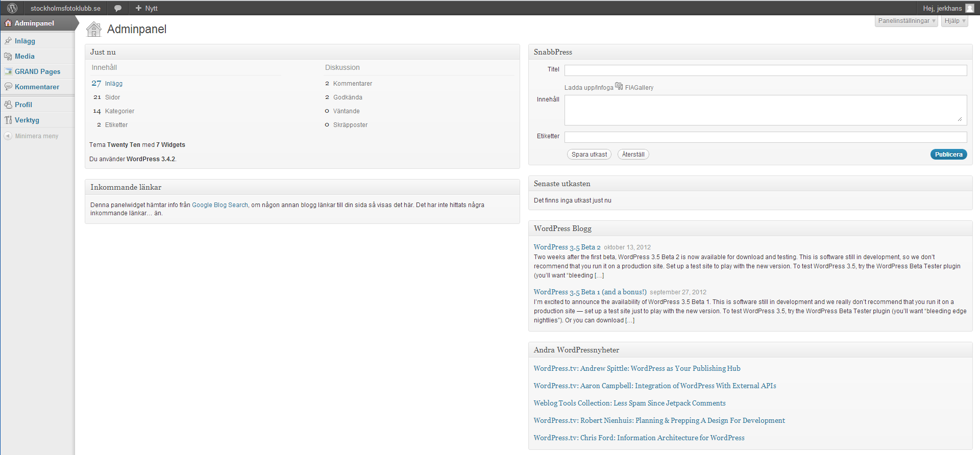Image resolution: width=980 pixels, height=455 pixels.
Task: Open the Robert Nienhuis Planning & Prepping link
Action: 659,420
